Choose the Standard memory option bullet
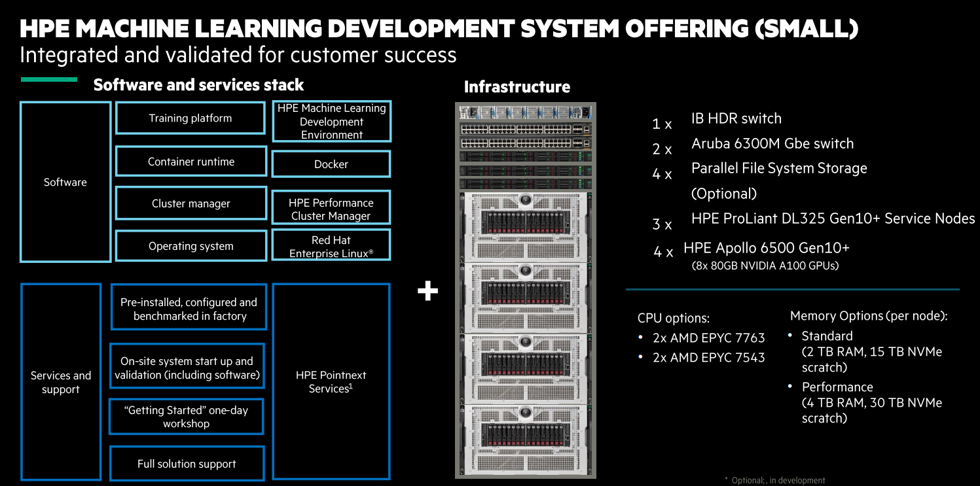 coord(827,336)
